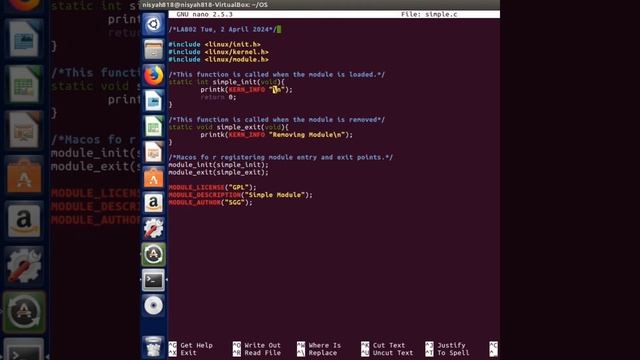This screenshot has width=640, height=360.
Task: Click the MODULE_AUTHOR("SGG") line
Action: 210,202
